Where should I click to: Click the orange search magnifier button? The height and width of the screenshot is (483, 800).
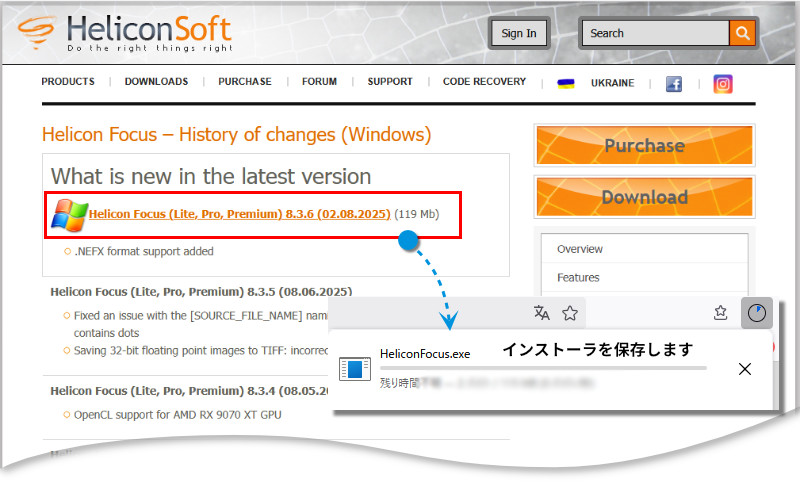tap(742, 33)
